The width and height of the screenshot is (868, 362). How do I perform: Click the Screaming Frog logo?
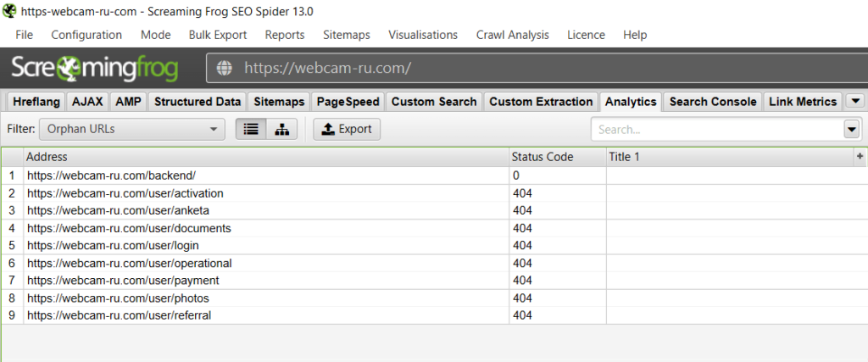tap(95, 68)
